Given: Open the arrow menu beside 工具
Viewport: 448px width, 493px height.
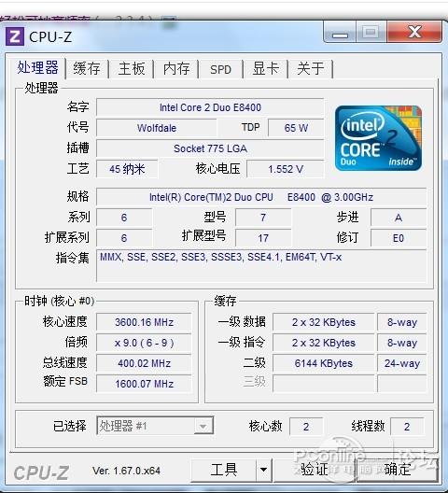Looking at the screenshot, I should coord(263,470).
